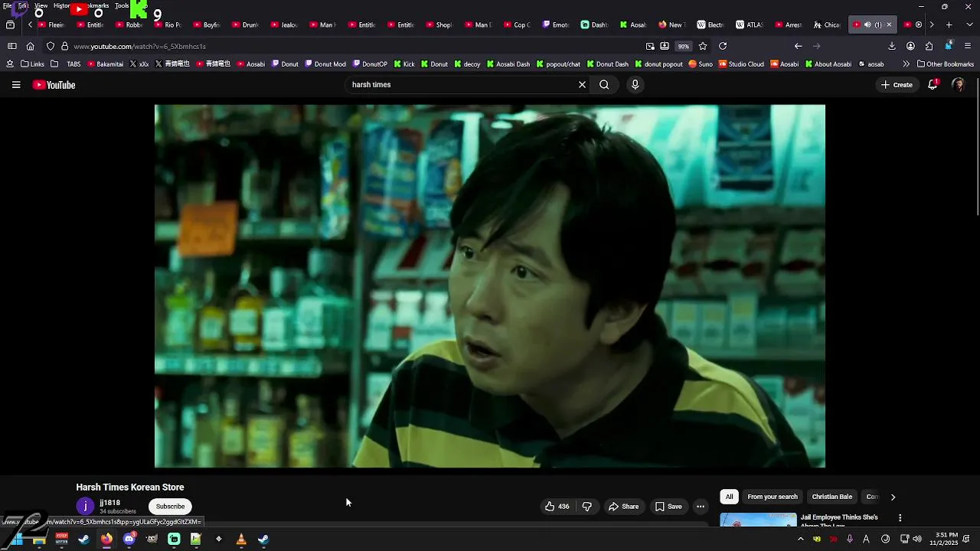Open the View menu
Image resolution: width=980 pixels, height=551 pixels.
pos(41,5)
